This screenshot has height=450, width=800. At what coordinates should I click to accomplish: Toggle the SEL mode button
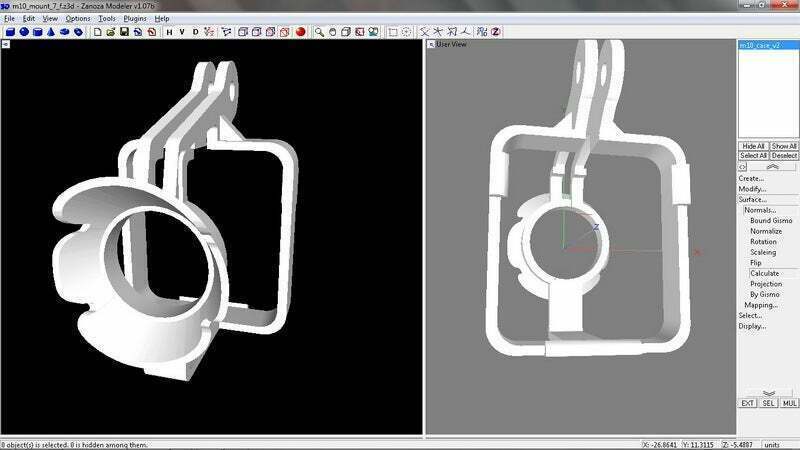768,403
